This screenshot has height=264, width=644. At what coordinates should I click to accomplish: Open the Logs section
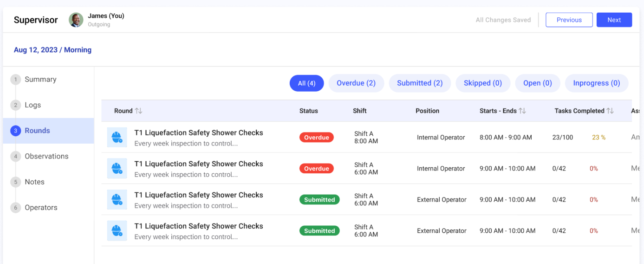pyautogui.click(x=33, y=105)
